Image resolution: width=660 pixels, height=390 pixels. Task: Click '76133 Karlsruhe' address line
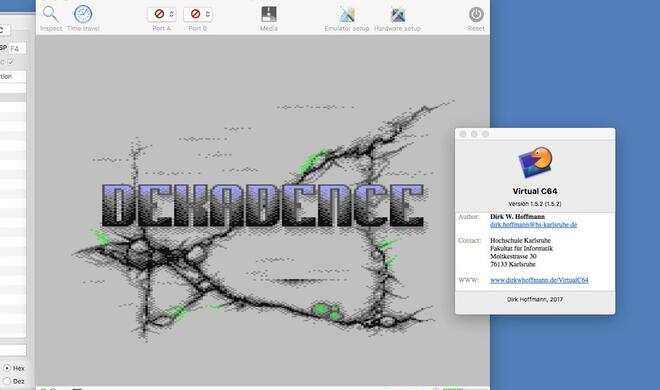(x=513, y=265)
